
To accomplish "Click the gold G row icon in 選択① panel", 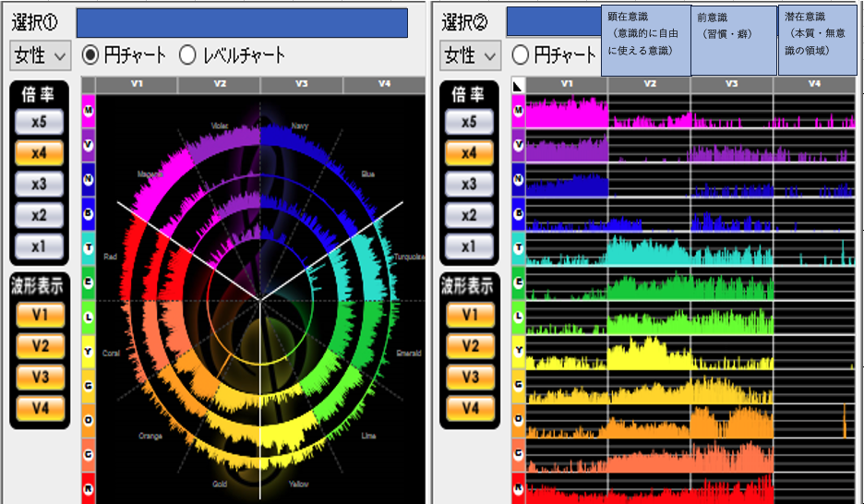I will pyautogui.click(x=89, y=386).
